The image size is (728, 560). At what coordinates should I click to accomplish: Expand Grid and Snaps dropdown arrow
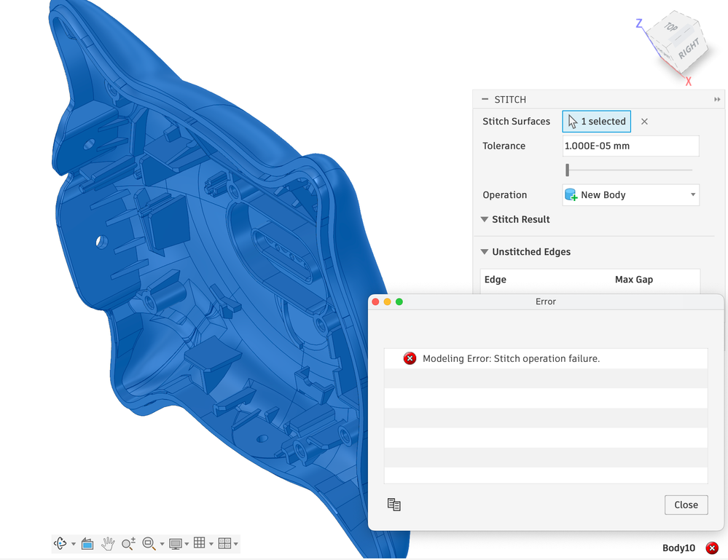211,544
